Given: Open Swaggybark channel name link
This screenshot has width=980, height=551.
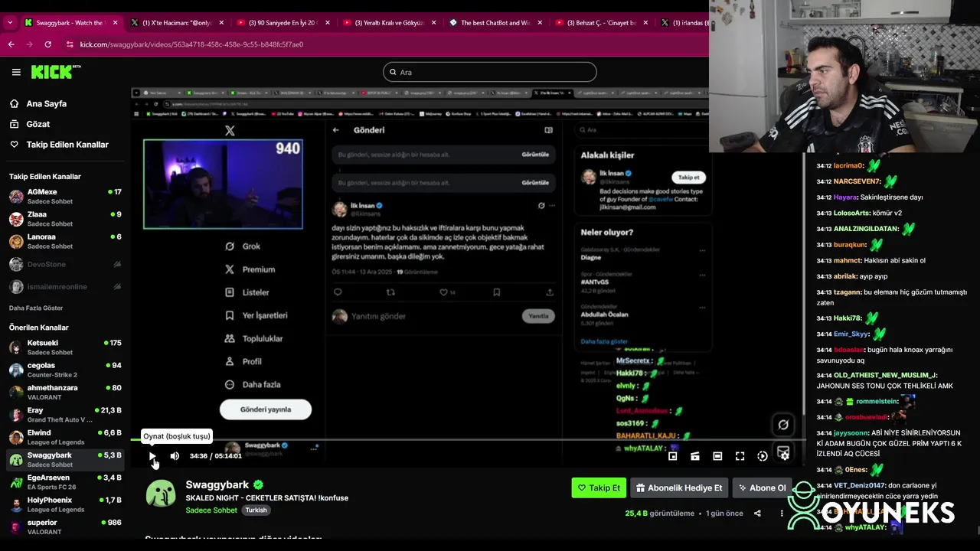Looking at the screenshot, I should 217,484.
